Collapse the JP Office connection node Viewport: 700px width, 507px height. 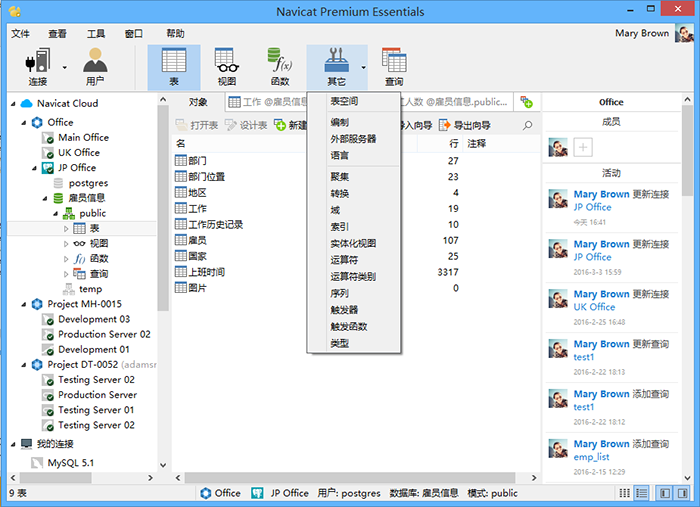coord(34,168)
